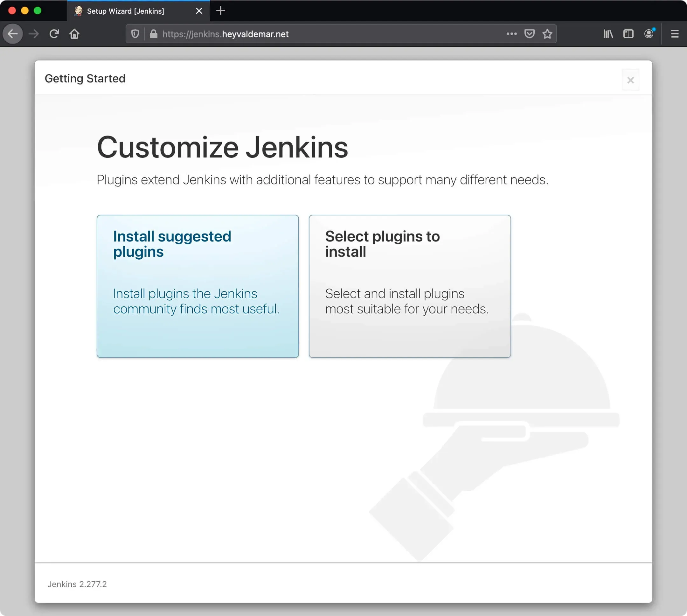
Task: Close the Getting Started dialog
Action: [630, 80]
